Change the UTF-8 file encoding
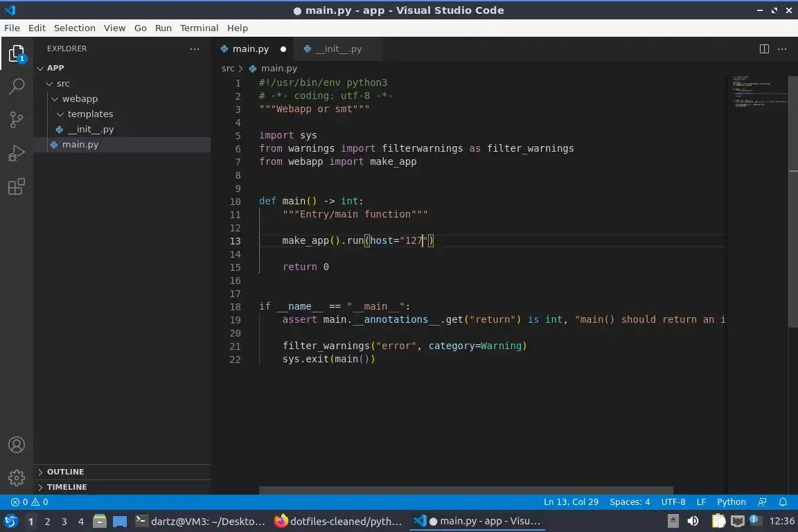The height and width of the screenshot is (532, 798). pyautogui.click(x=673, y=502)
